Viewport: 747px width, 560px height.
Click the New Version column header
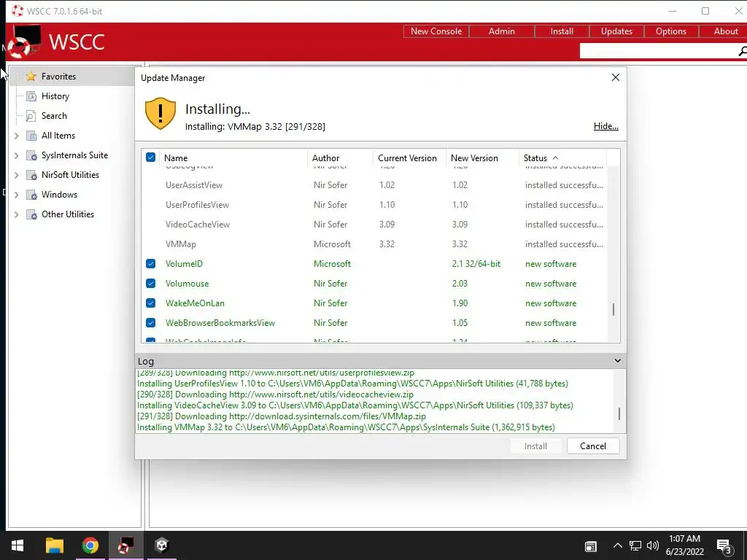(482, 157)
